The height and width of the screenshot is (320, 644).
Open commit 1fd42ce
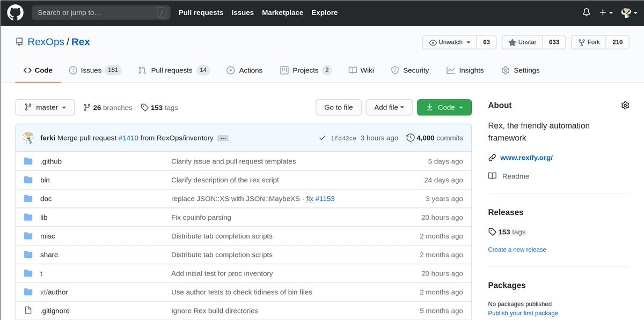pyautogui.click(x=343, y=138)
